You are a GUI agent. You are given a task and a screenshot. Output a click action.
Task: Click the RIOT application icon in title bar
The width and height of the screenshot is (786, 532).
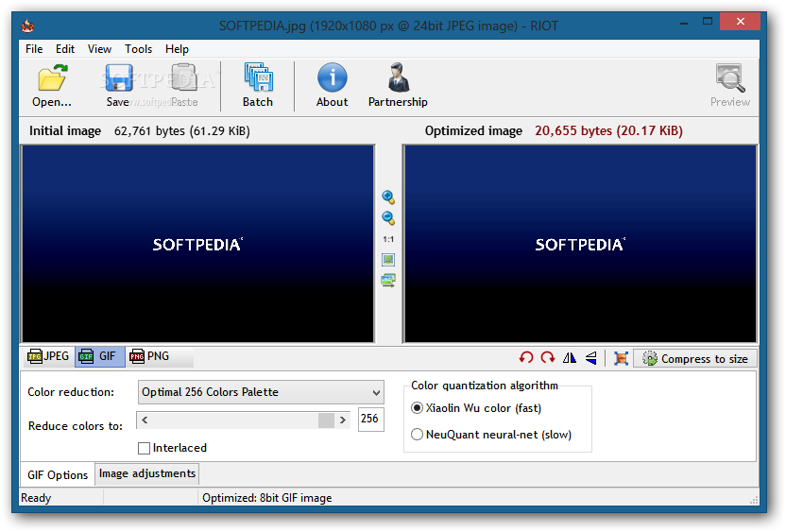27,26
